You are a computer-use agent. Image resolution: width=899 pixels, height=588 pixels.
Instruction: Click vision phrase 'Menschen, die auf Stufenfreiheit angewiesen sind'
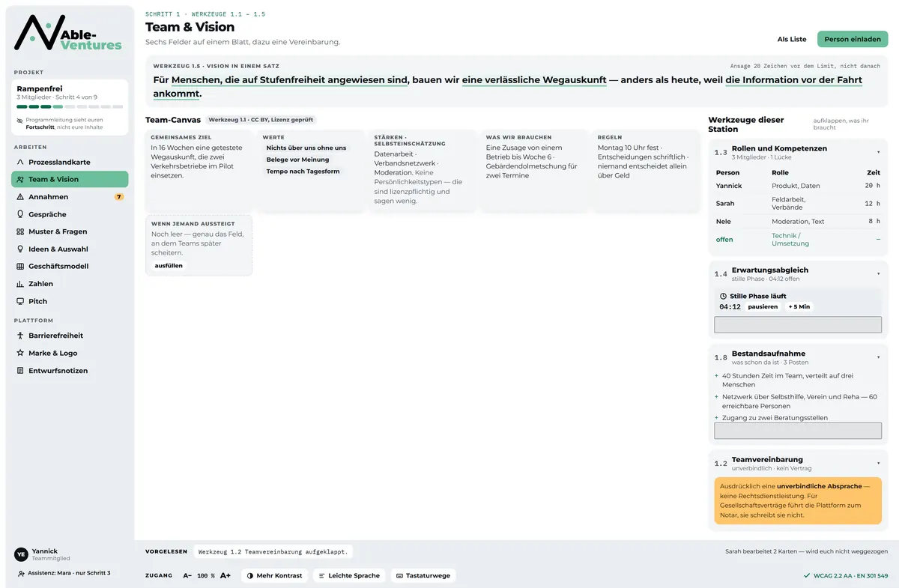[289, 80]
